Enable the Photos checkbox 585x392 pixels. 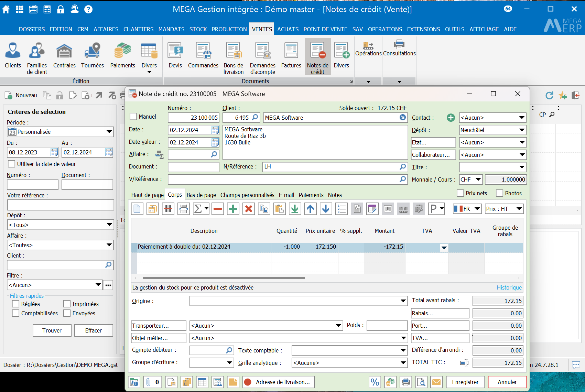tap(500, 193)
